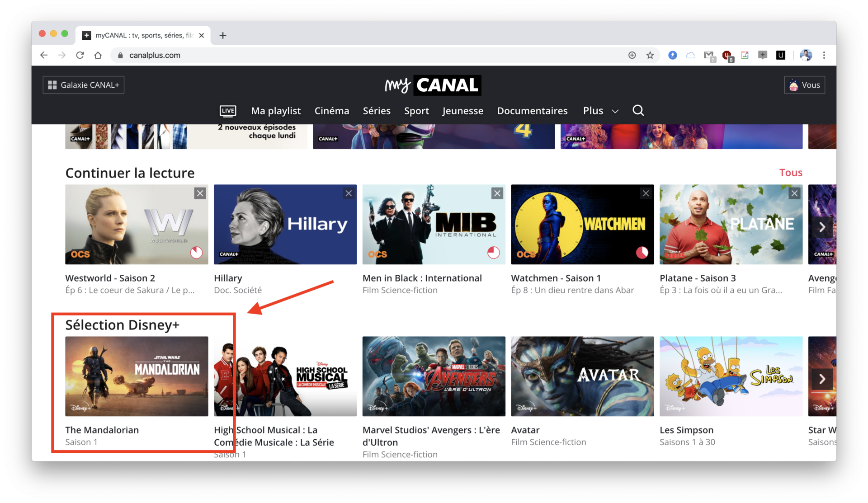The height and width of the screenshot is (503, 868).
Task: Expand the Plus dropdown menu
Action: [600, 111]
